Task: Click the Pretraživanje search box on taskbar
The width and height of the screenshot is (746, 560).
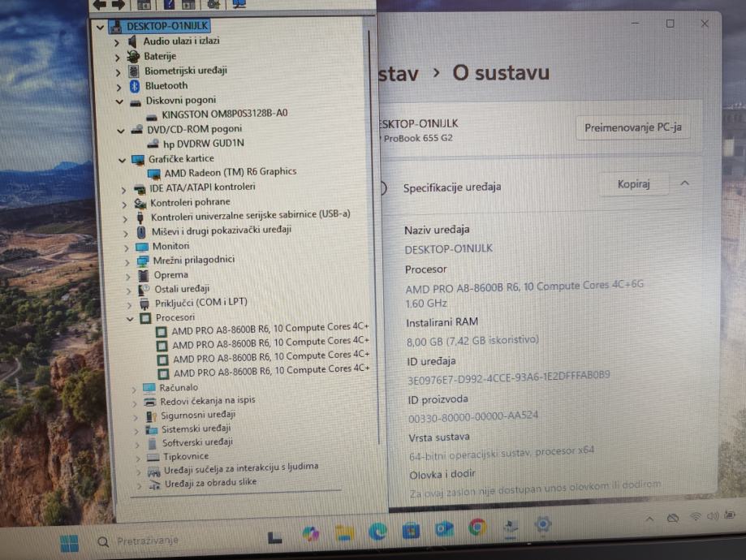Action: click(x=148, y=541)
